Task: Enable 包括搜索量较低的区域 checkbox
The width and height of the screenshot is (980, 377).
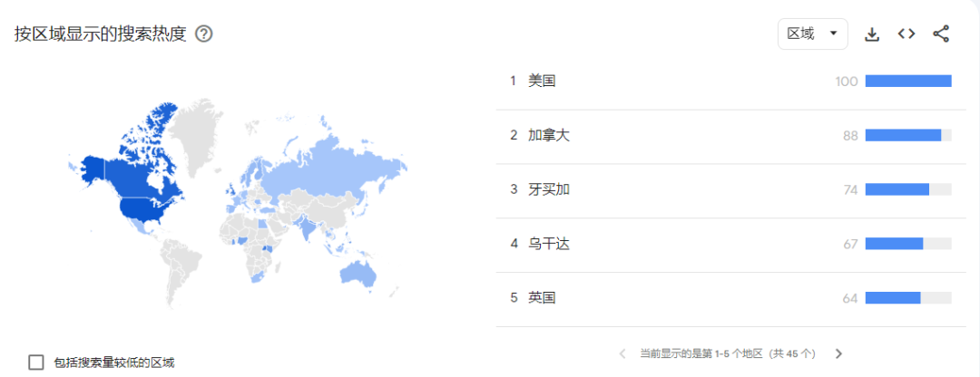Action: point(36,362)
